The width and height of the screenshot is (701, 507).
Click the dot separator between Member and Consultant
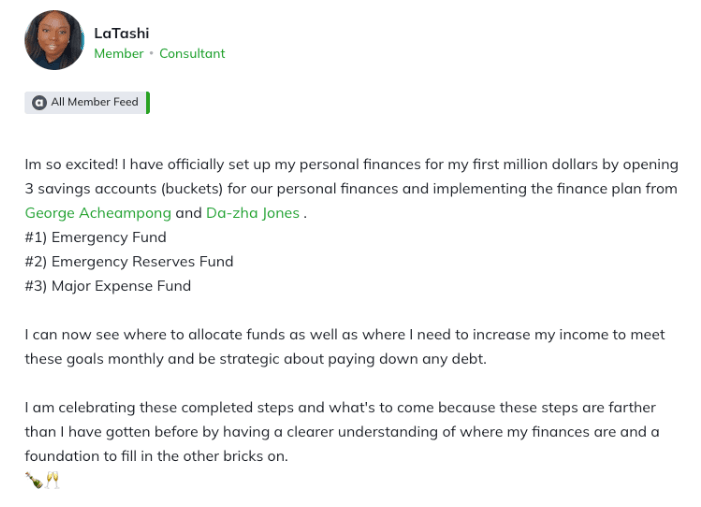click(x=152, y=54)
